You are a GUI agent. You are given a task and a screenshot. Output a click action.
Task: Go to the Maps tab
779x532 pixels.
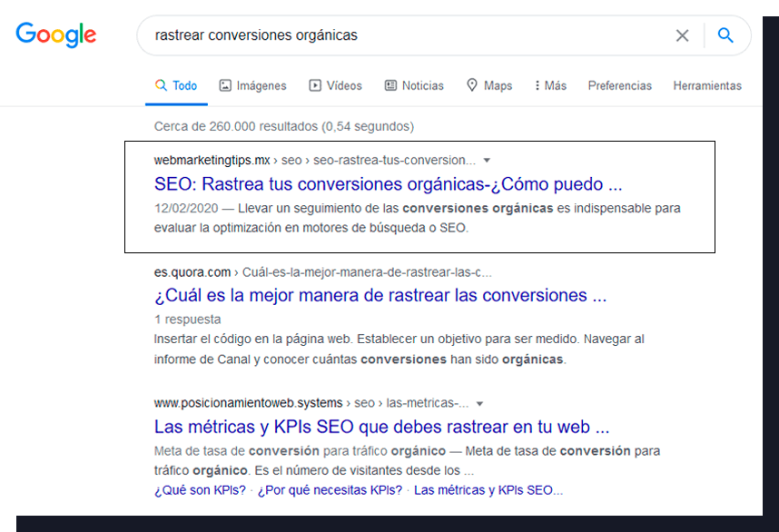coord(489,85)
